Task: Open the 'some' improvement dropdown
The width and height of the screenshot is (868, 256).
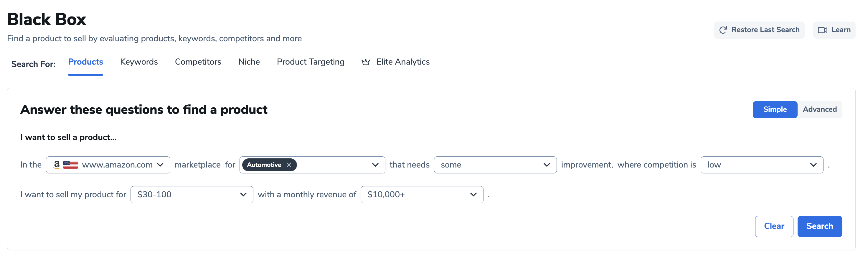Action: coord(495,165)
